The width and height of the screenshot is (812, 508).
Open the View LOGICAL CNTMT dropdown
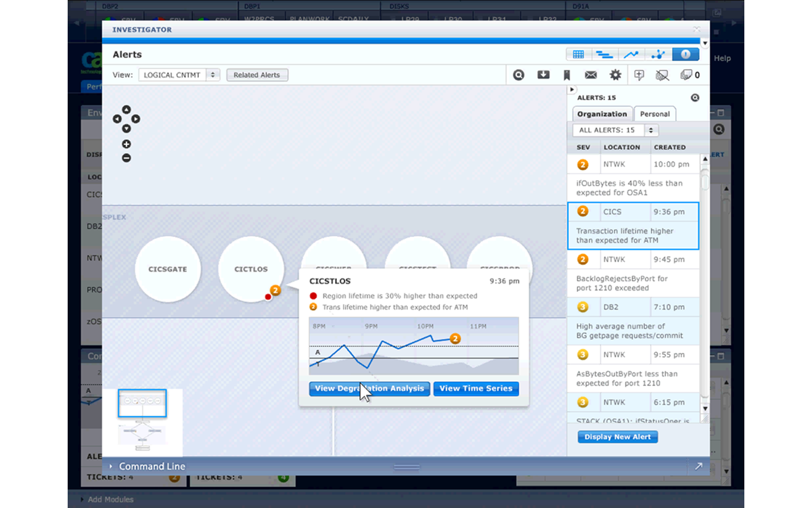click(x=179, y=75)
